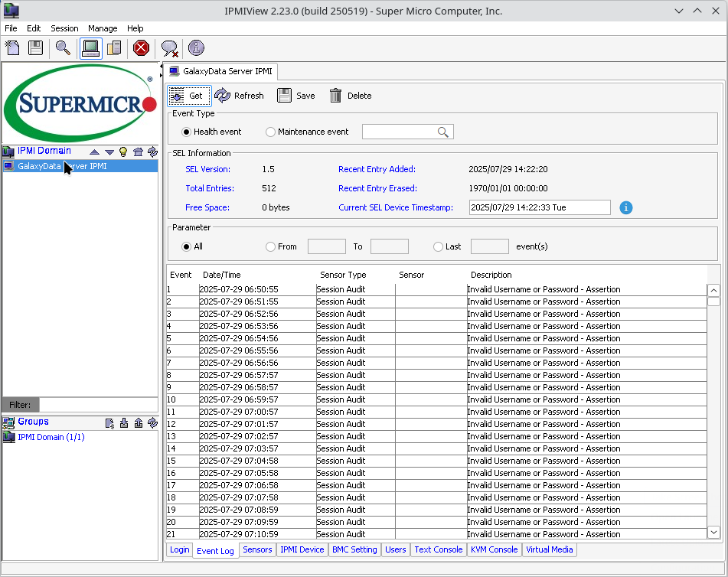The width and height of the screenshot is (728, 577).
Task: Switch to the Virtual Media tab
Action: (549, 549)
